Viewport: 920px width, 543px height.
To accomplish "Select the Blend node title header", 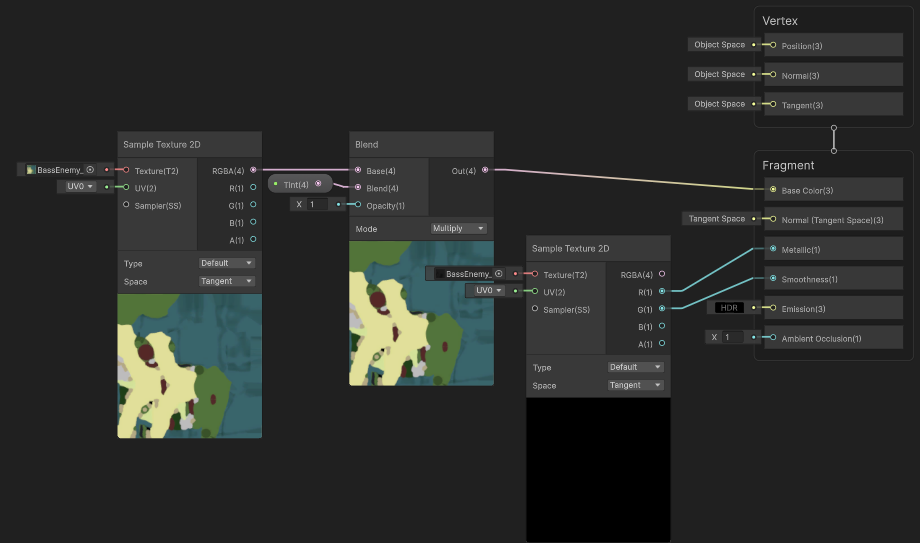I will [421, 144].
